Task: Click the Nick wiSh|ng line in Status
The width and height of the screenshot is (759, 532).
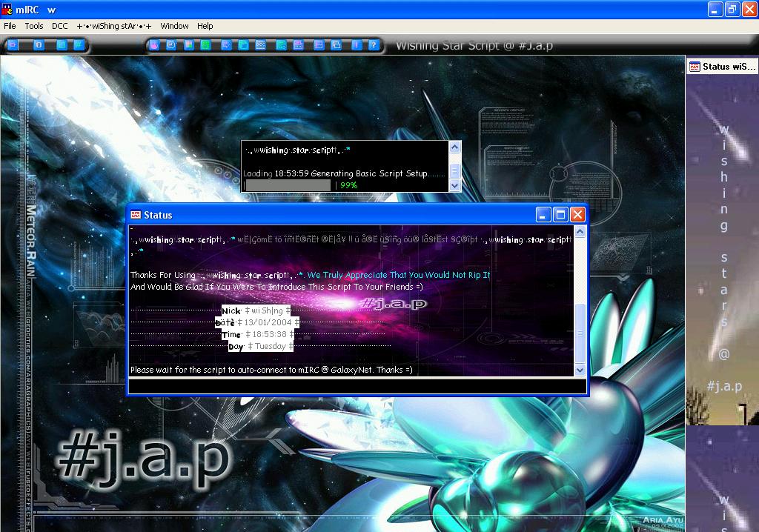Action: [x=256, y=310]
